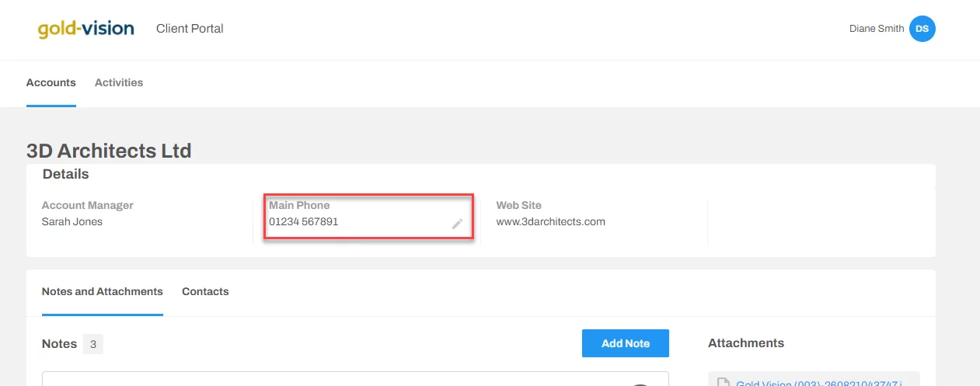Click the first note card below Notes
The width and height of the screenshot is (980, 386).
pos(355,379)
